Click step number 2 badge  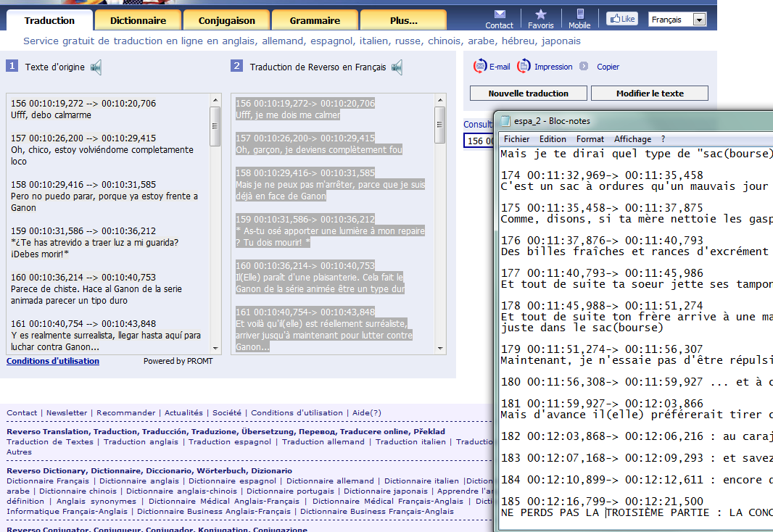236,65
